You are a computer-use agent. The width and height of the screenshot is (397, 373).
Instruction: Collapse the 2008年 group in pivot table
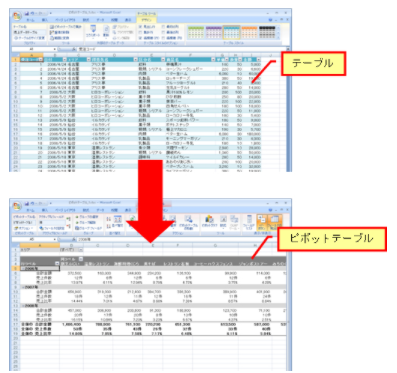tap(23, 305)
